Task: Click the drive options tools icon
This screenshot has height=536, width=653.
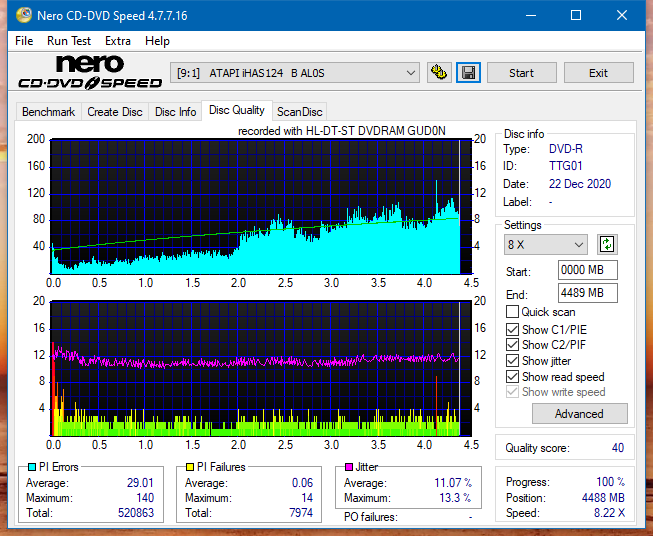Action: [439, 73]
